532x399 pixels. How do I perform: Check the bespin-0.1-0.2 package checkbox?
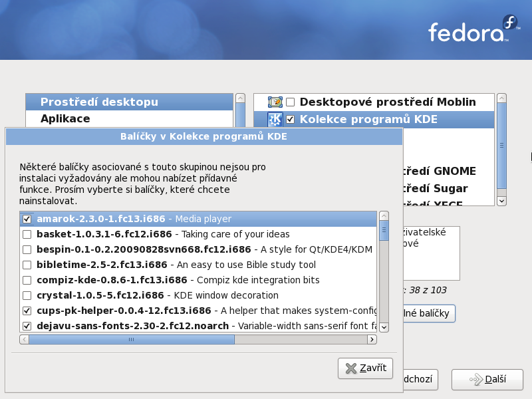[x=27, y=250]
